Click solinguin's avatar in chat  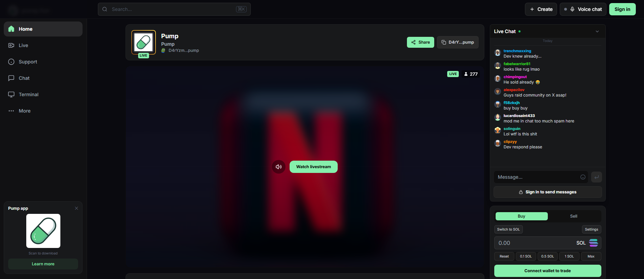coord(498,130)
